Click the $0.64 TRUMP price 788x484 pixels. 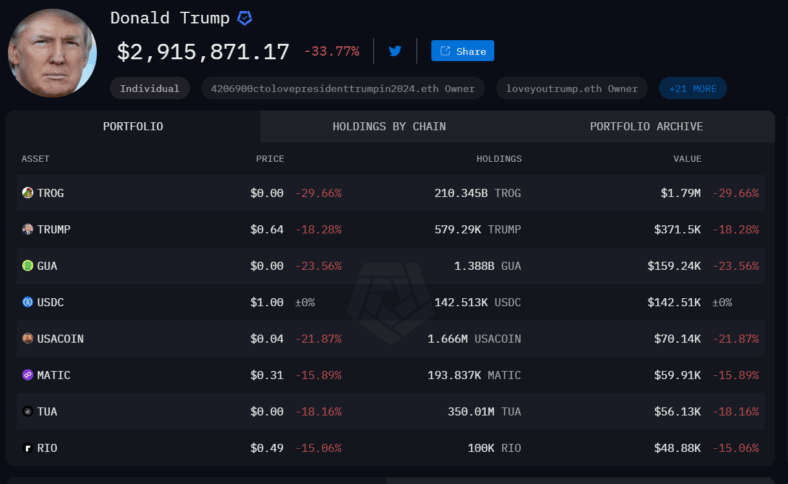point(267,229)
